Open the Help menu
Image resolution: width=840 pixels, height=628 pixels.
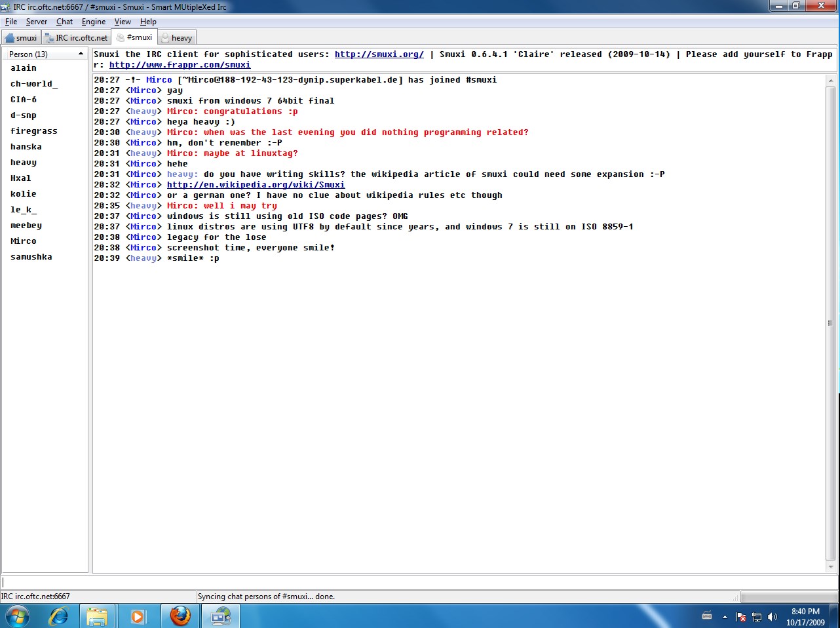pos(148,22)
